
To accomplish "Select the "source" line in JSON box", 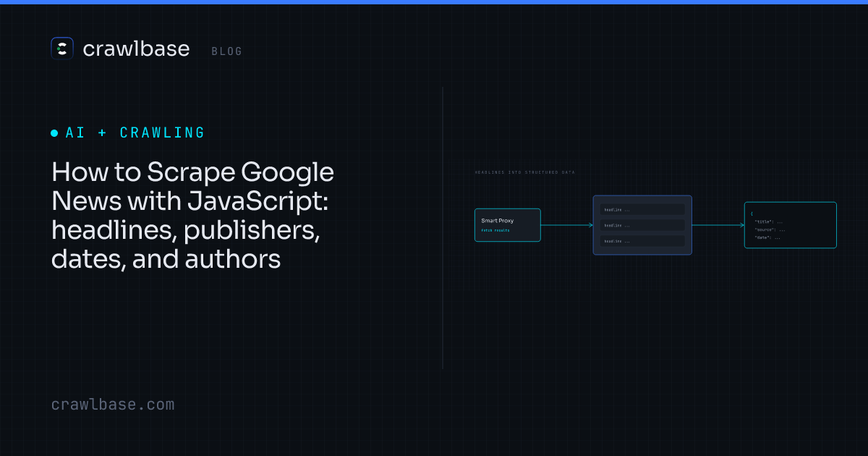I will click(x=770, y=229).
